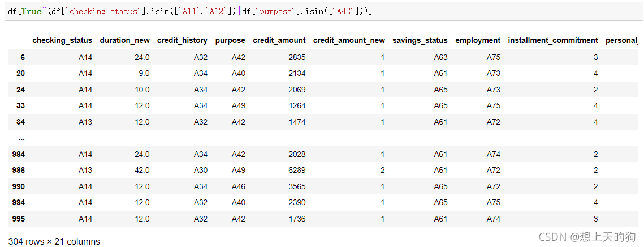Click credit amount value 1736

297,219
